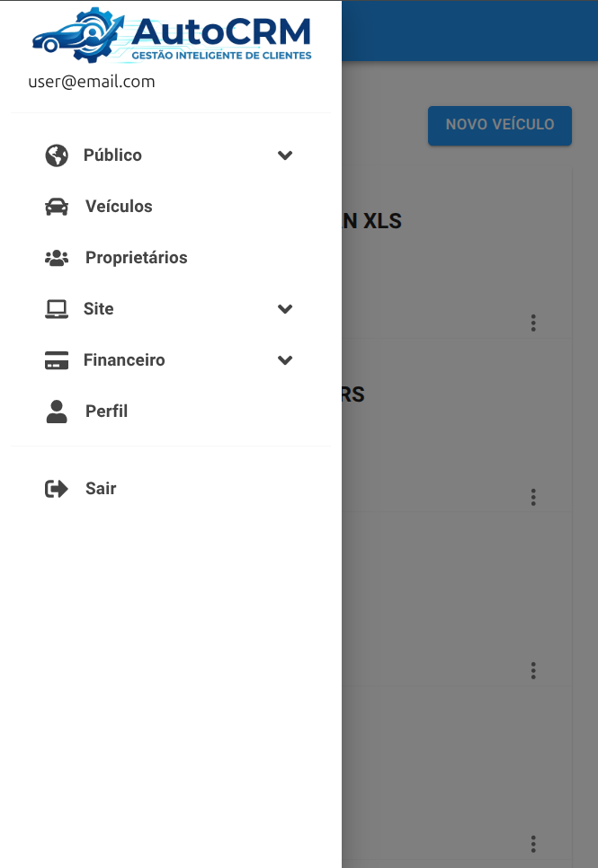This screenshot has width=598, height=868.
Task: Click the logout arrow icon for Sair
Action: [57, 489]
